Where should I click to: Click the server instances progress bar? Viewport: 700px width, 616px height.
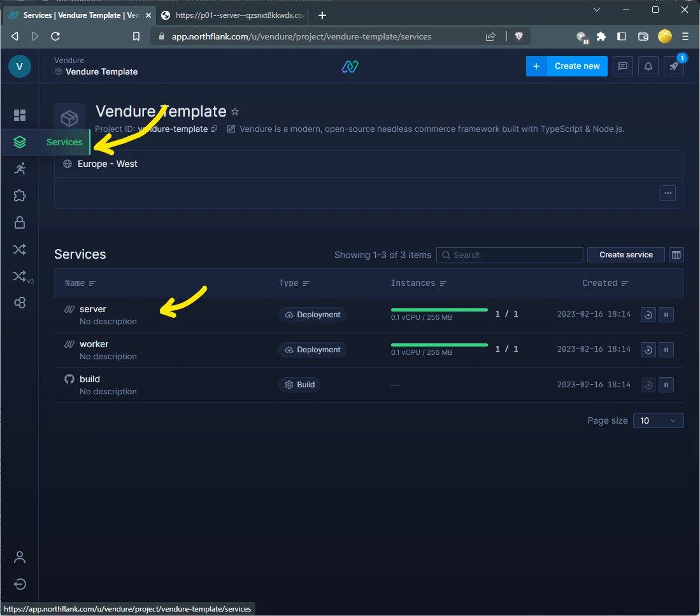[x=439, y=310]
